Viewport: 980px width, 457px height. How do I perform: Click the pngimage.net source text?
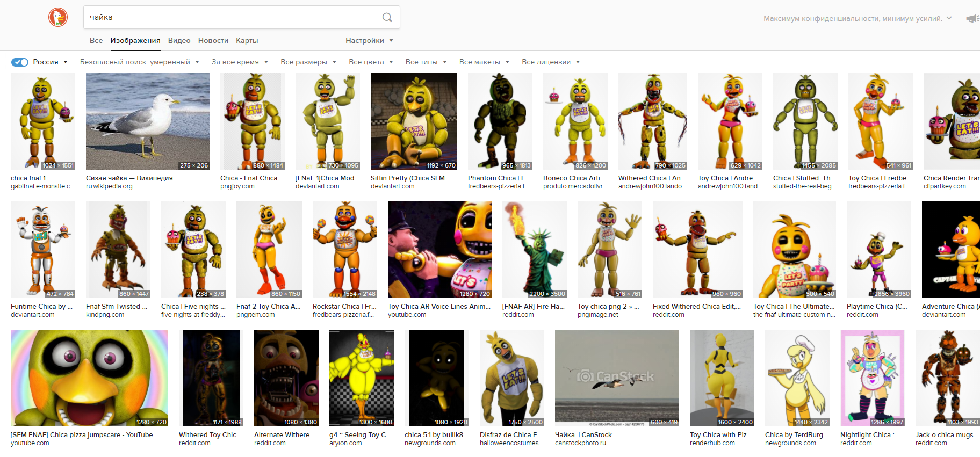click(598, 315)
